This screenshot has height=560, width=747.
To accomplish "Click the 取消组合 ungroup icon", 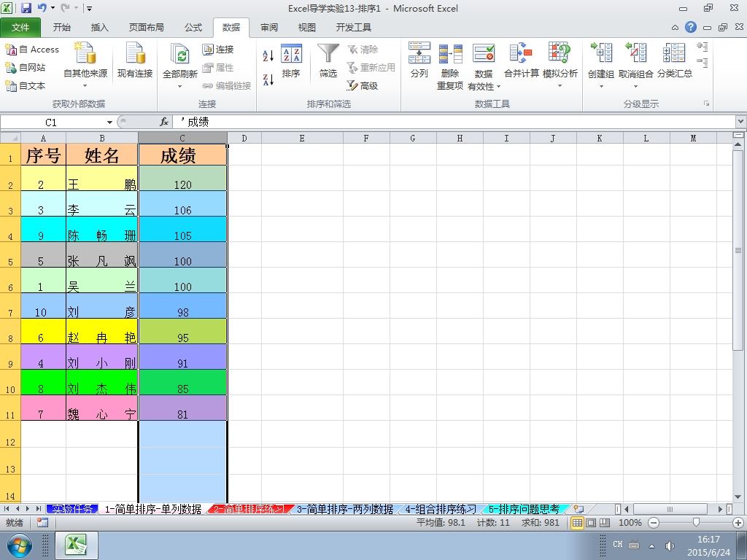I will pos(635,52).
